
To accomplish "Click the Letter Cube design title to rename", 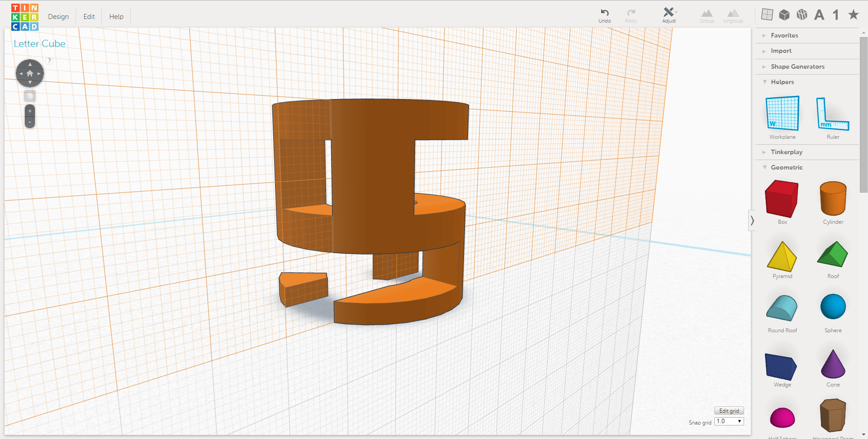I will pos(39,43).
